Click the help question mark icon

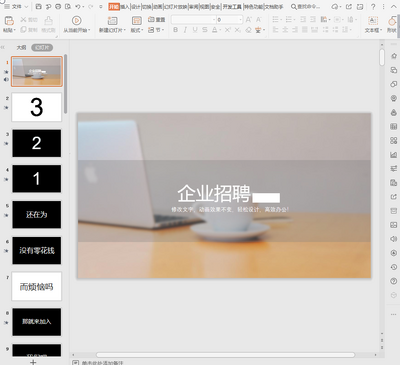click(373, 7)
